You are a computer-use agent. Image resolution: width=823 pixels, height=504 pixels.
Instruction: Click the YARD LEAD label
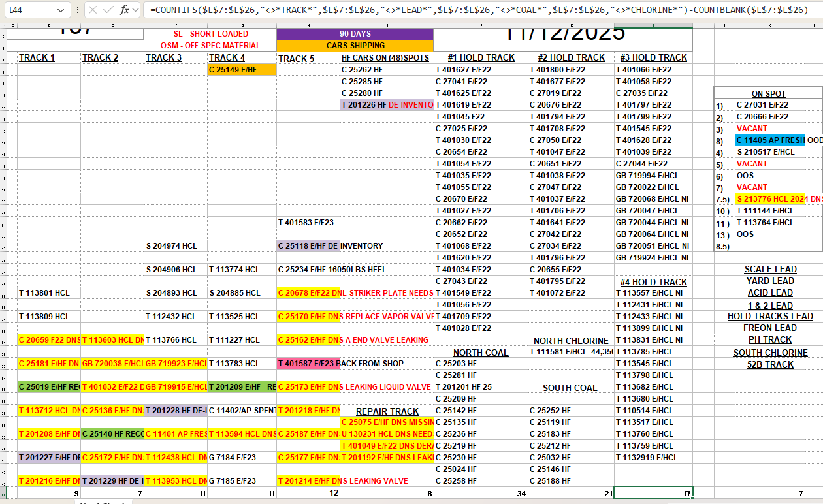coord(770,281)
